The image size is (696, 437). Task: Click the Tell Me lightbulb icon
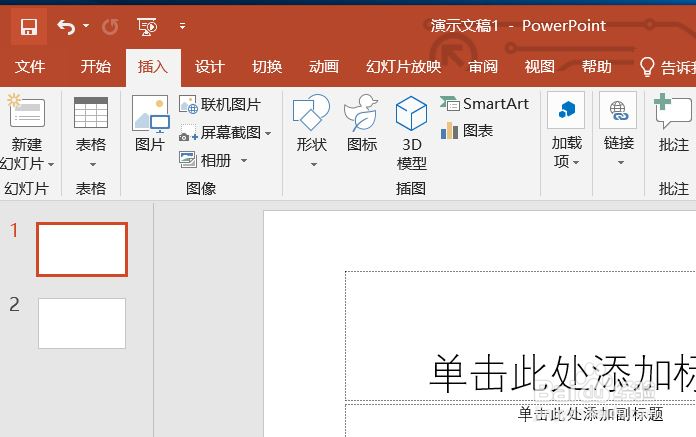pos(647,67)
